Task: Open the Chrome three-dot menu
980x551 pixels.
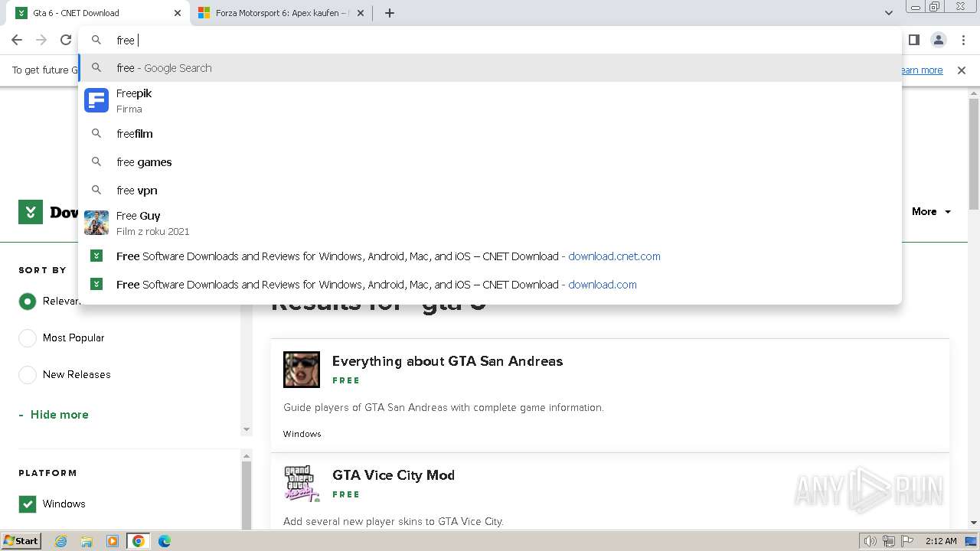Action: 963,40
